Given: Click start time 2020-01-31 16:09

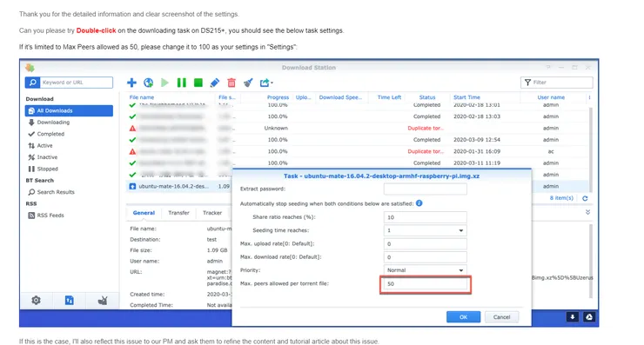Looking at the screenshot, I should point(477,151).
